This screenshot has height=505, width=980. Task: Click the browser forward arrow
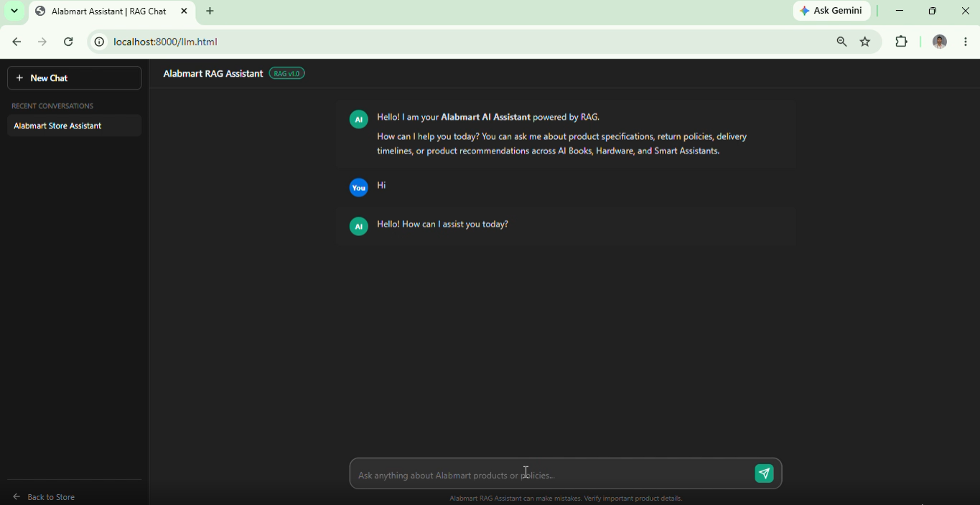click(42, 42)
